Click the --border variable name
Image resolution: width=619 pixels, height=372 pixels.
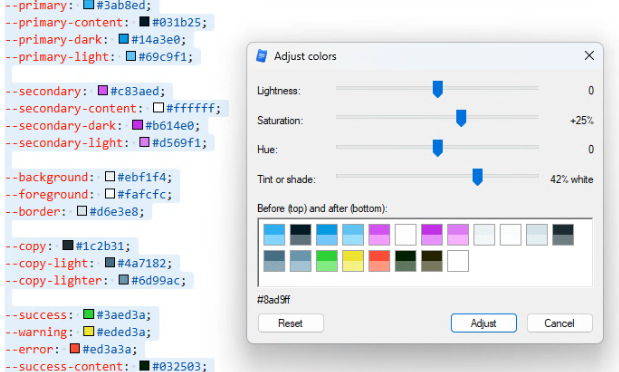point(33,211)
